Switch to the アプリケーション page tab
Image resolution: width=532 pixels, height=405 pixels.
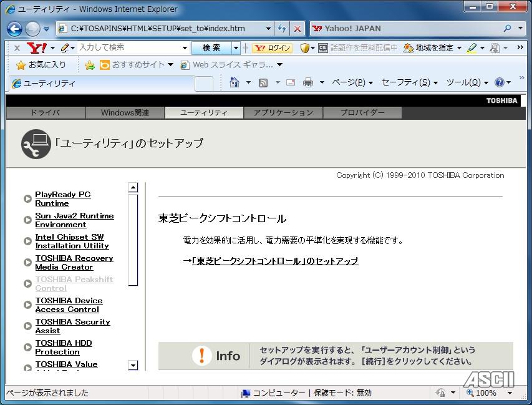pyautogui.click(x=283, y=113)
